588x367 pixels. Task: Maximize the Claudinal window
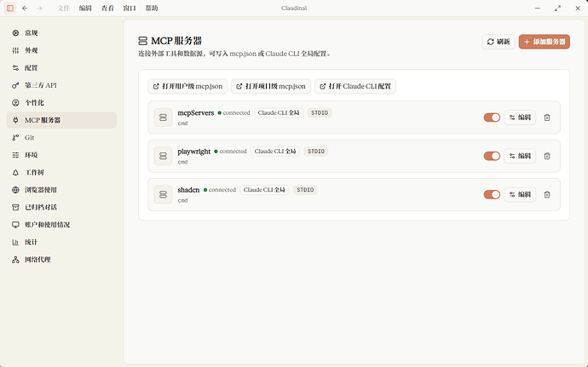(557, 8)
